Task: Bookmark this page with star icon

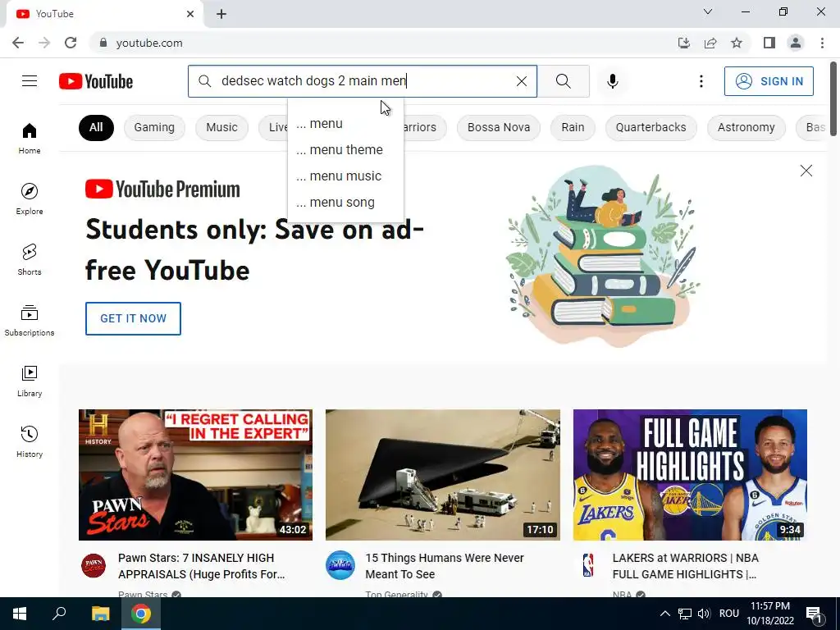Action: pyautogui.click(x=737, y=43)
